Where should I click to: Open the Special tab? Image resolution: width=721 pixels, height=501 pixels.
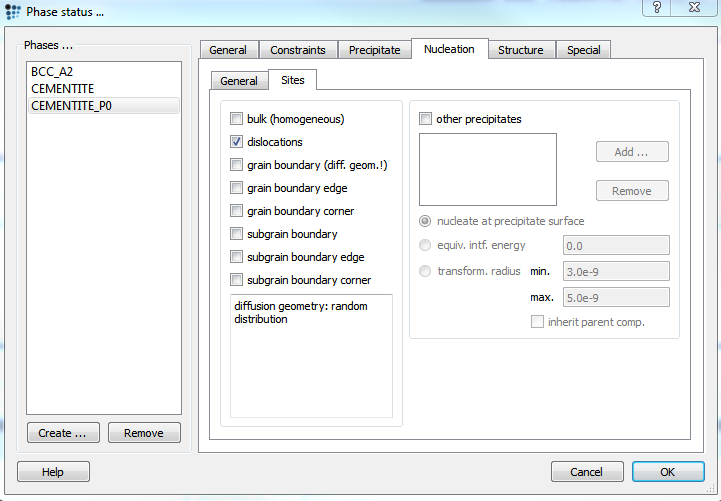click(583, 50)
